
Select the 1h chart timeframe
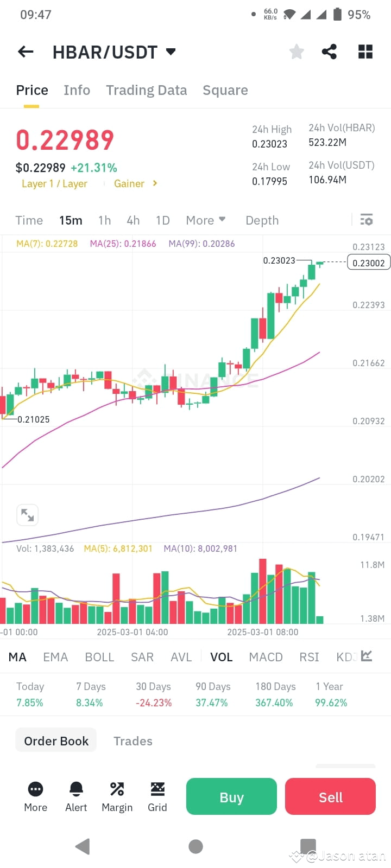pyautogui.click(x=104, y=220)
